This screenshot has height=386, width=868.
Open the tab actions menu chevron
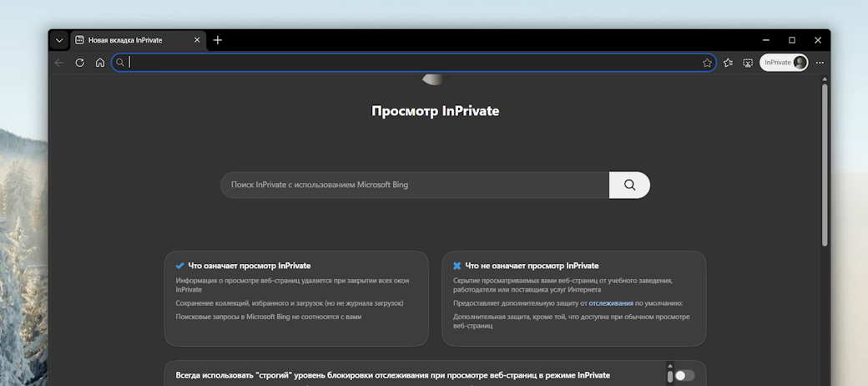pyautogui.click(x=58, y=40)
